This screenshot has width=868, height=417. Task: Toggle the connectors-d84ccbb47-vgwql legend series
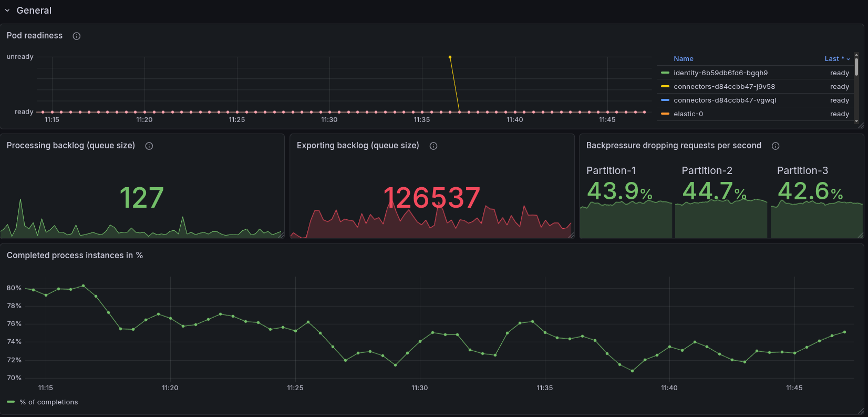(725, 100)
